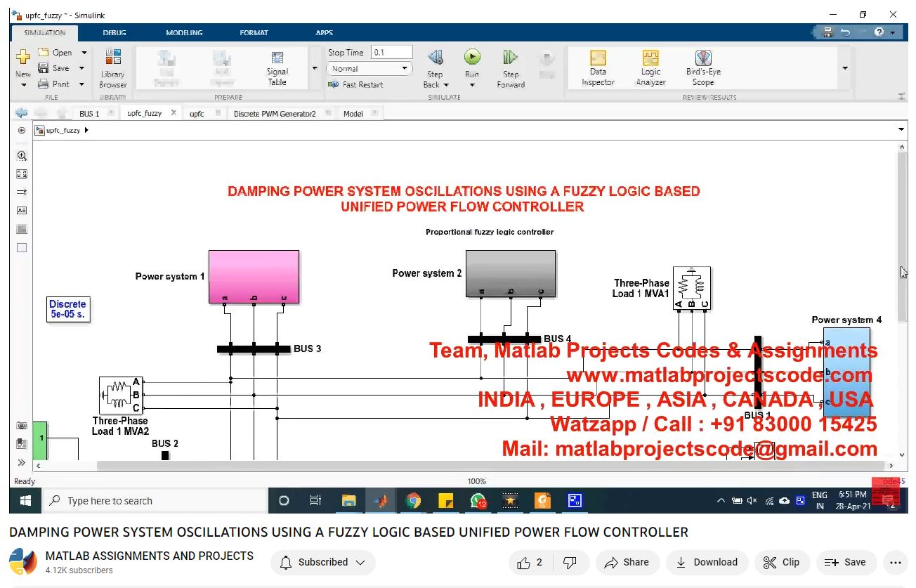Open Chrome from the taskbar
This screenshot has width=916, height=588.
413,501
